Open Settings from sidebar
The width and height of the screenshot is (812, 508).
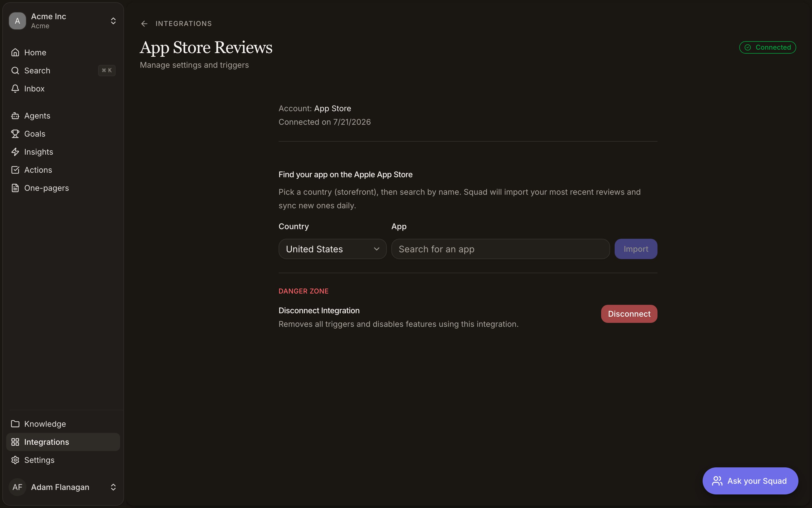[x=63, y=460]
